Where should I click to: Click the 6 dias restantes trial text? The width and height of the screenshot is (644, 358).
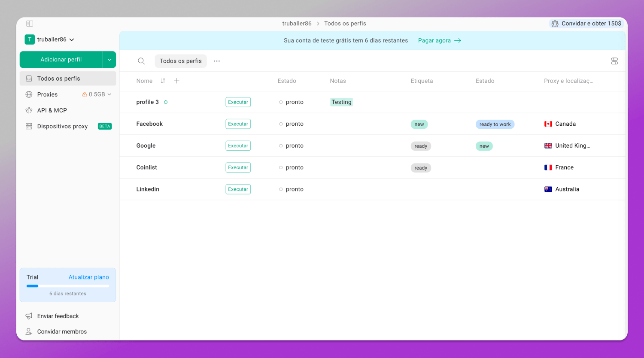tap(68, 294)
